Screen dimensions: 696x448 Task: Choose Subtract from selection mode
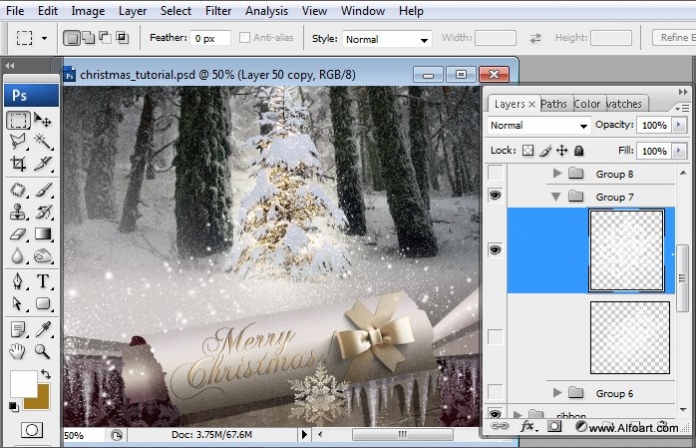[x=105, y=38]
